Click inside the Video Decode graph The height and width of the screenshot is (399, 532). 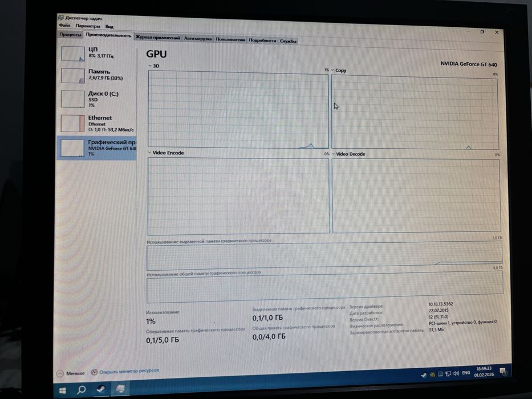coord(416,196)
